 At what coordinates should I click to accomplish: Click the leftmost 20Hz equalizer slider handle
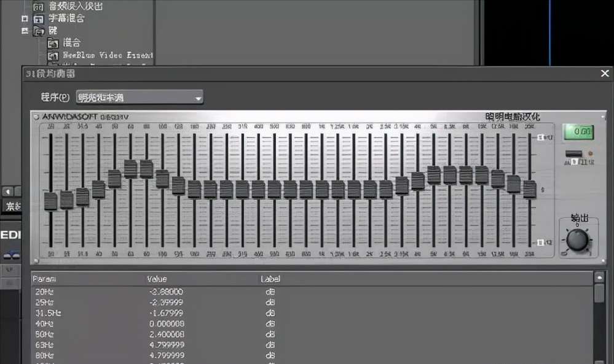(50, 201)
